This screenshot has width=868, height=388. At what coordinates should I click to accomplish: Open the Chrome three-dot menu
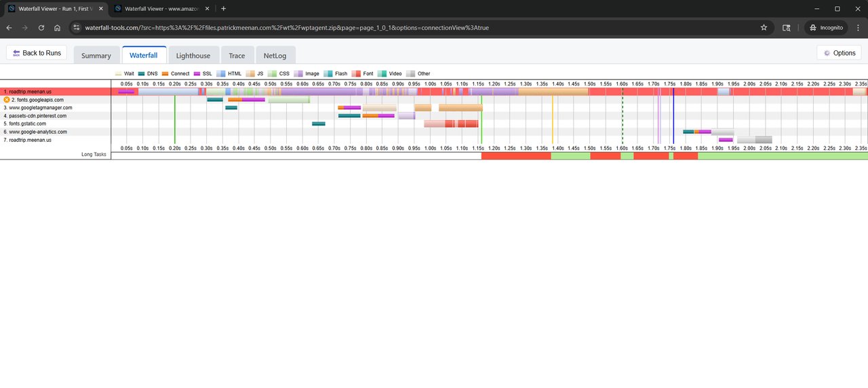pyautogui.click(x=858, y=28)
